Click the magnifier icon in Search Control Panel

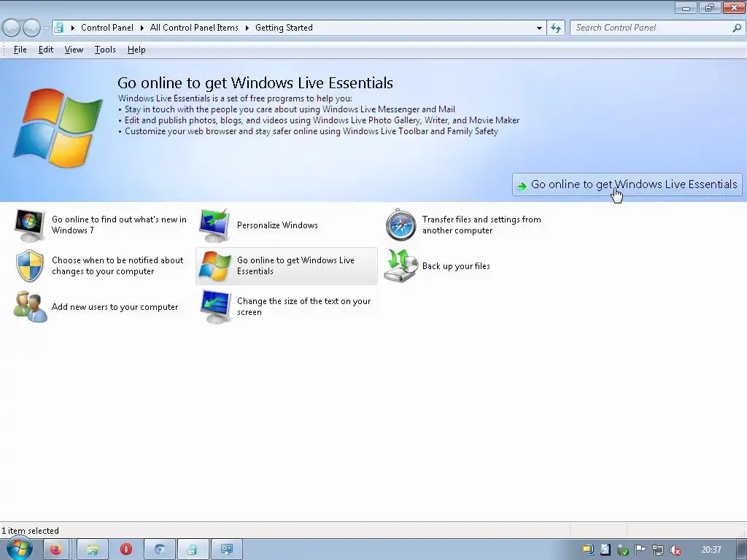click(x=737, y=28)
